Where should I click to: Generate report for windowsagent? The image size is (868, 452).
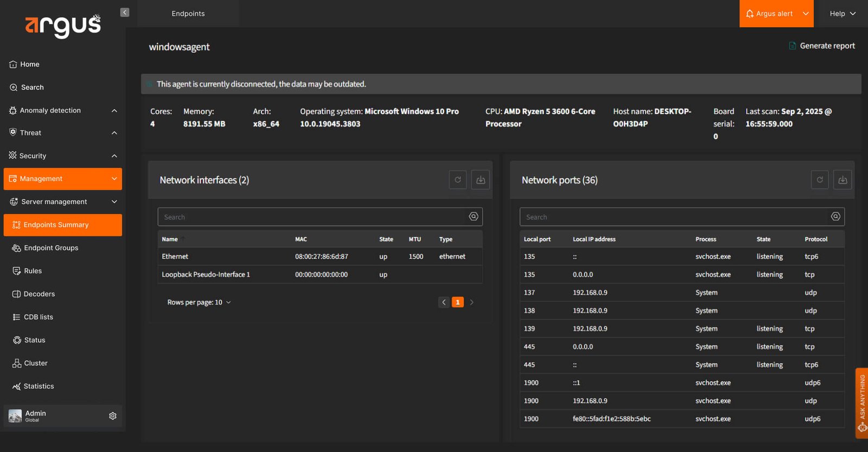pyautogui.click(x=822, y=46)
